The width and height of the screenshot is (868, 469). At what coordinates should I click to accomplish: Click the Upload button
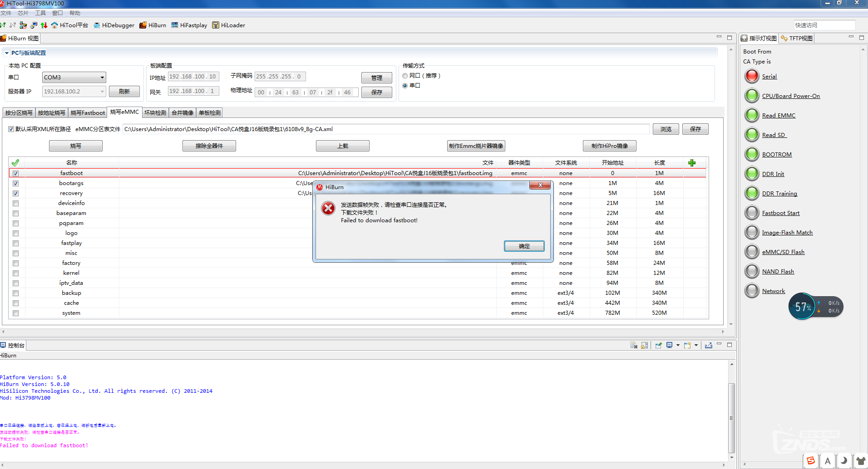[342, 146]
